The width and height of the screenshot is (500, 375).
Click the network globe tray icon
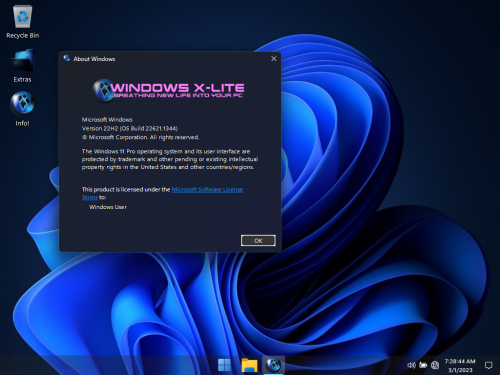click(x=435, y=365)
